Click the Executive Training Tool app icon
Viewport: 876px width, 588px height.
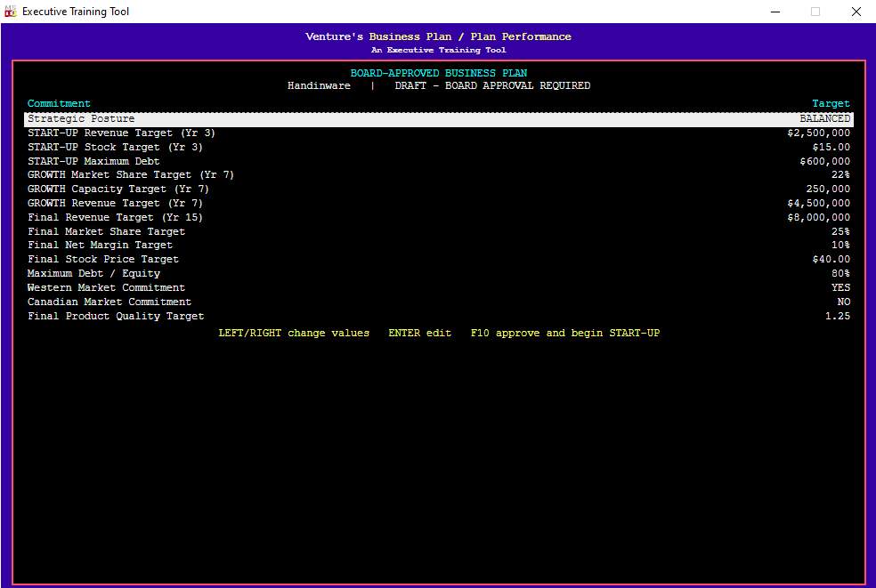click(x=10, y=12)
